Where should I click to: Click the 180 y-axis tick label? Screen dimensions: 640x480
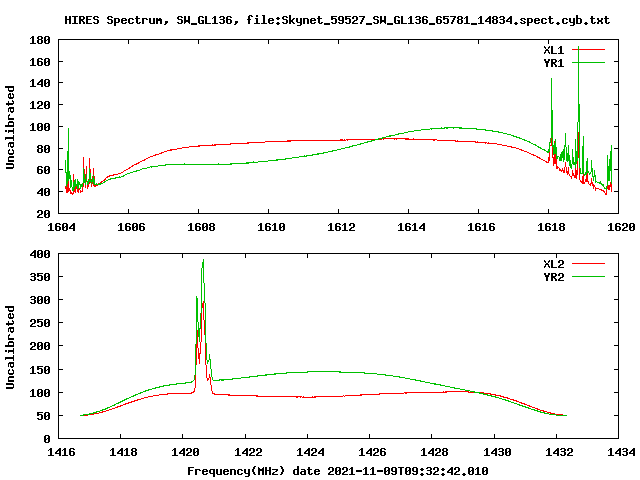[x=40, y=40]
